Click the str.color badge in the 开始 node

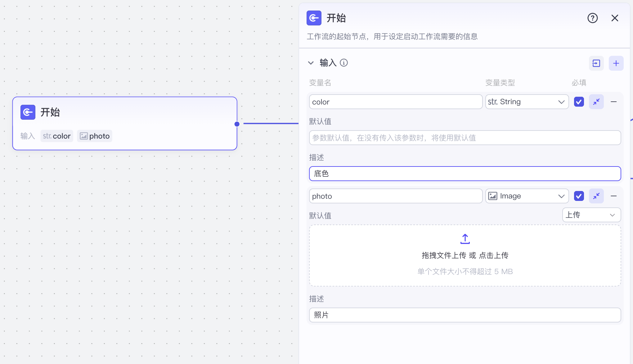click(56, 136)
